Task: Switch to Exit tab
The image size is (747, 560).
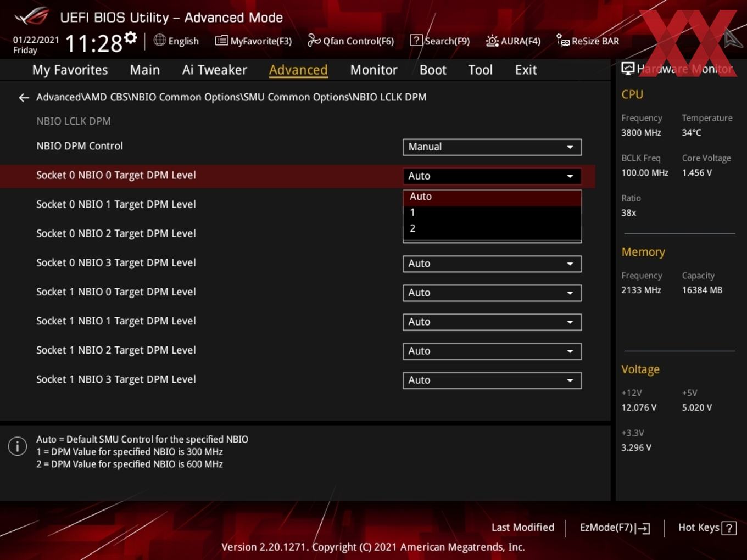Action: click(526, 70)
